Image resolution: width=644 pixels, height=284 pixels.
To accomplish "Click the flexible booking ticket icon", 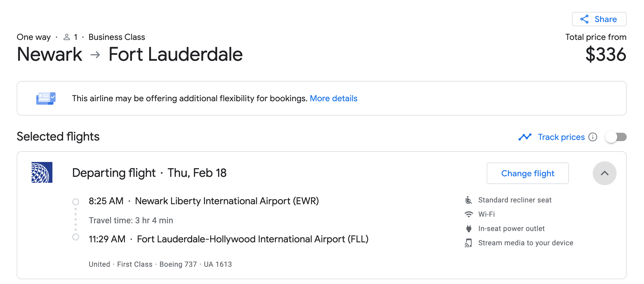I will pos(46,98).
